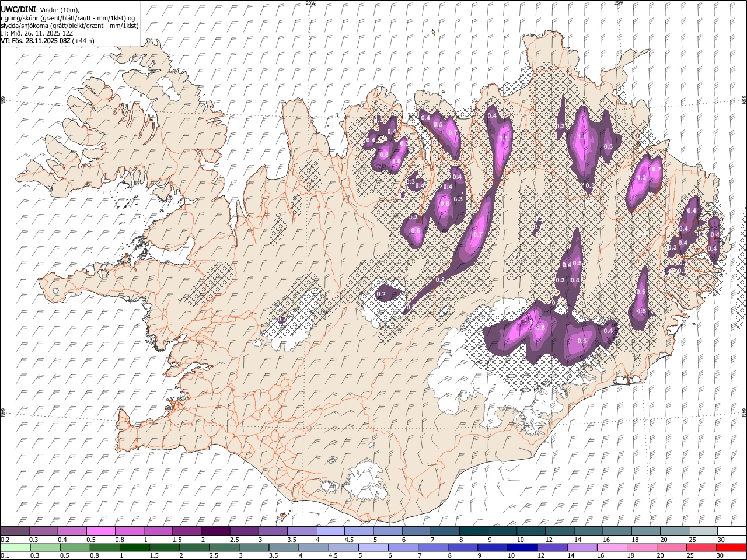Pick the light pink rain swatch starting at 16
747x560 pixels.
(x=611, y=547)
